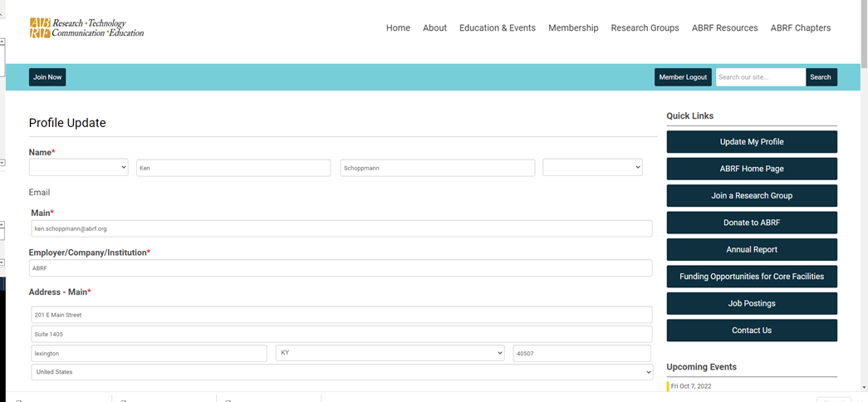Open the Research Groups menu

coord(645,27)
